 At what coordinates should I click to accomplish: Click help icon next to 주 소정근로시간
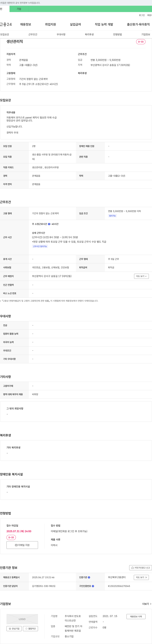49,224
